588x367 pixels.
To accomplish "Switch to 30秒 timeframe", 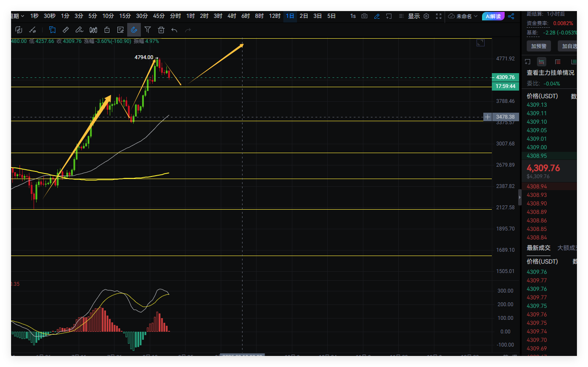I will coord(50,16).
